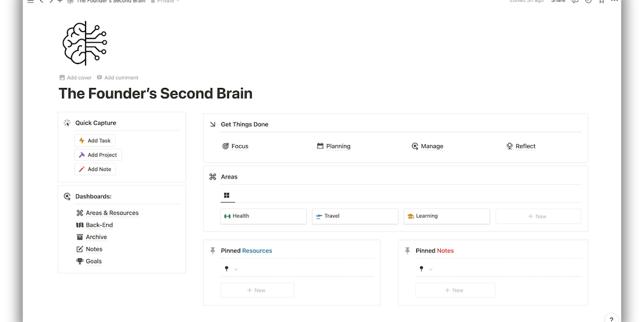The width and height of the screenshot is (644, 322).
Task: Open the Focus page
Action: tap(235, 146)
